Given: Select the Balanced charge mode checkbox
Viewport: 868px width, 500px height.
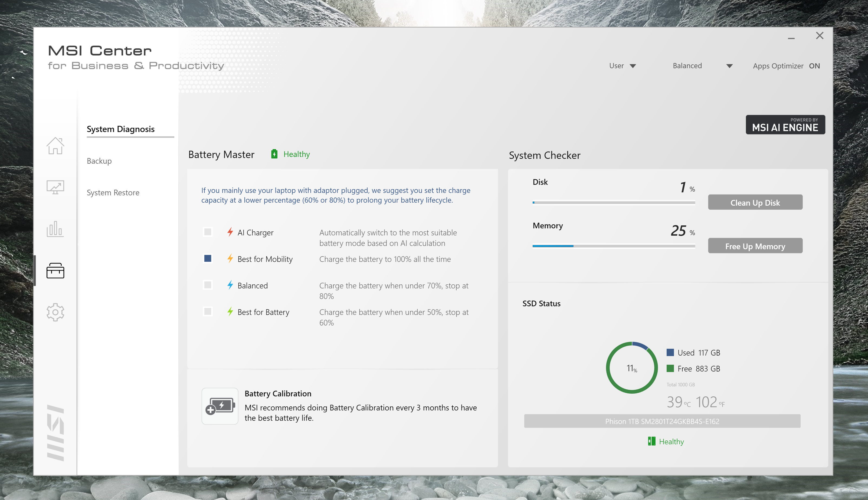Looking at the screenshot, I should pos(208,285).
